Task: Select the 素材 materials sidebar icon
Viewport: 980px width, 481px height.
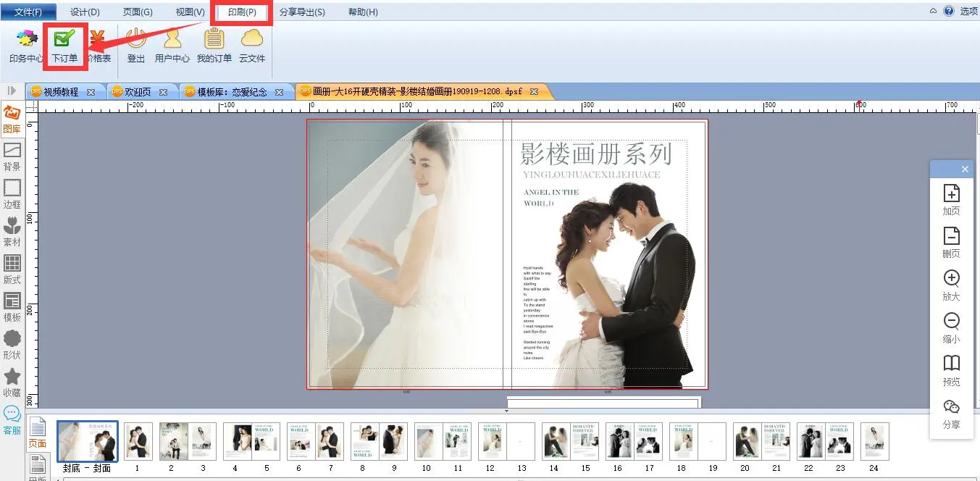Action: [12, 233]
